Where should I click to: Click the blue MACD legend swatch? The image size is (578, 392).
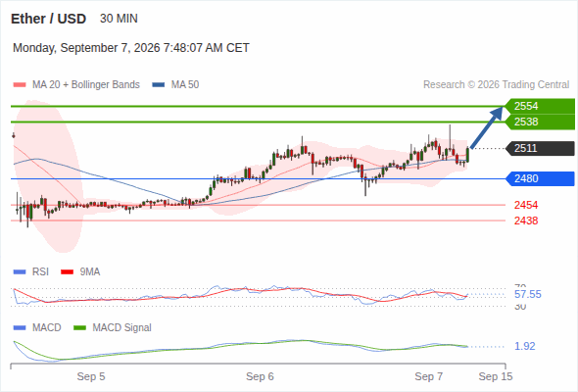coord(20,328)
